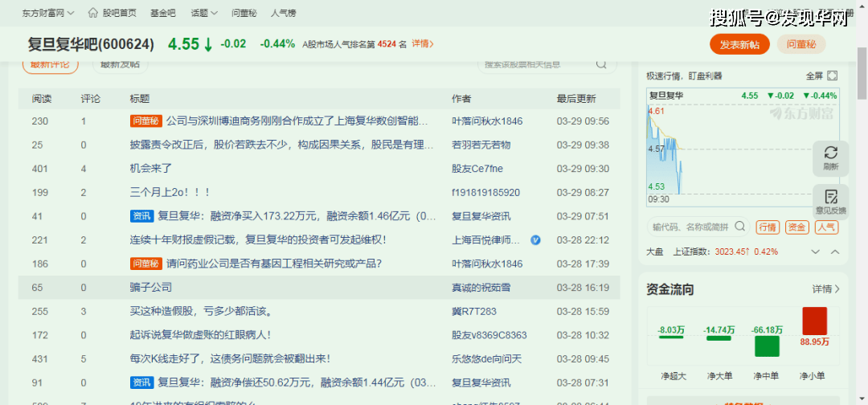Open the 基金吧 menu item

(x=163, y=13)
